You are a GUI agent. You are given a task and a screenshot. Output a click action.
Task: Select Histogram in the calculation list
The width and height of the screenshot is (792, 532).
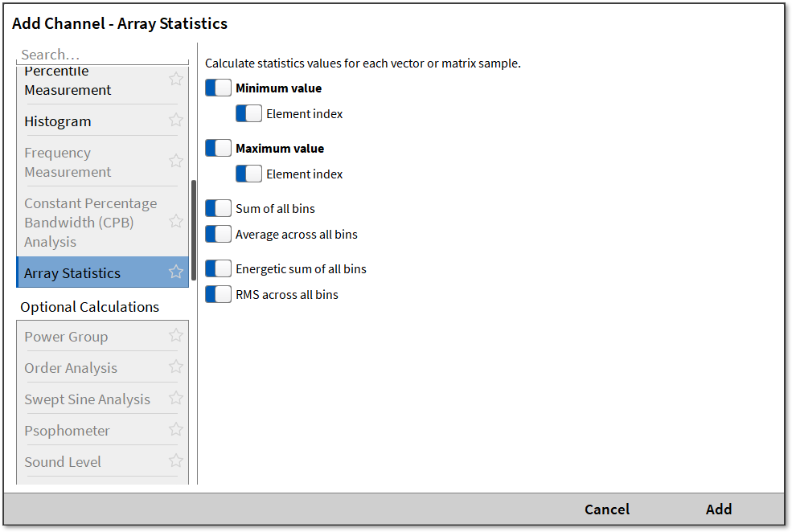tap(58, 121)
